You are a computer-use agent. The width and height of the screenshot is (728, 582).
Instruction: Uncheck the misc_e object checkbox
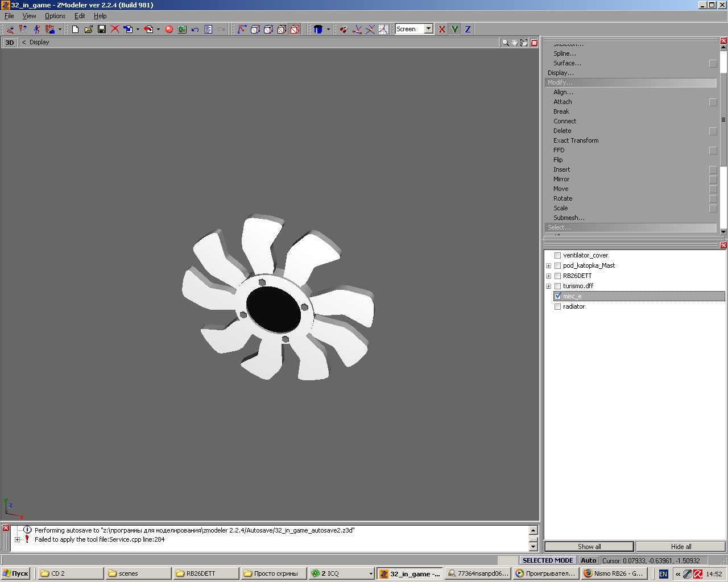[557, 296]
